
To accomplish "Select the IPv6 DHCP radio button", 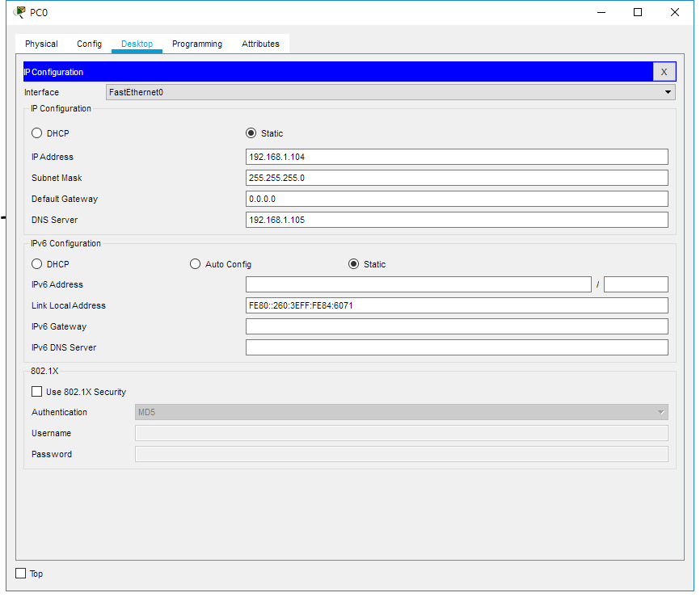I will pos(37,264).
